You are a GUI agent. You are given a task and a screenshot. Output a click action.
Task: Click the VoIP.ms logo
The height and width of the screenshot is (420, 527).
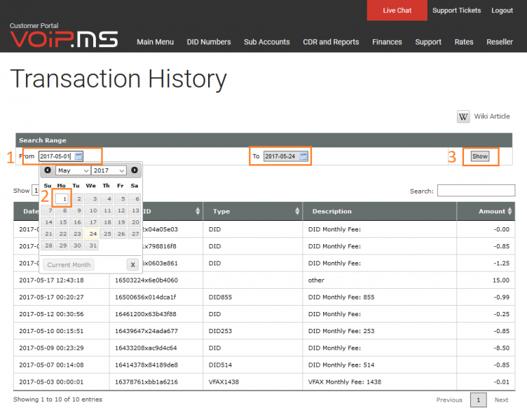64,39
